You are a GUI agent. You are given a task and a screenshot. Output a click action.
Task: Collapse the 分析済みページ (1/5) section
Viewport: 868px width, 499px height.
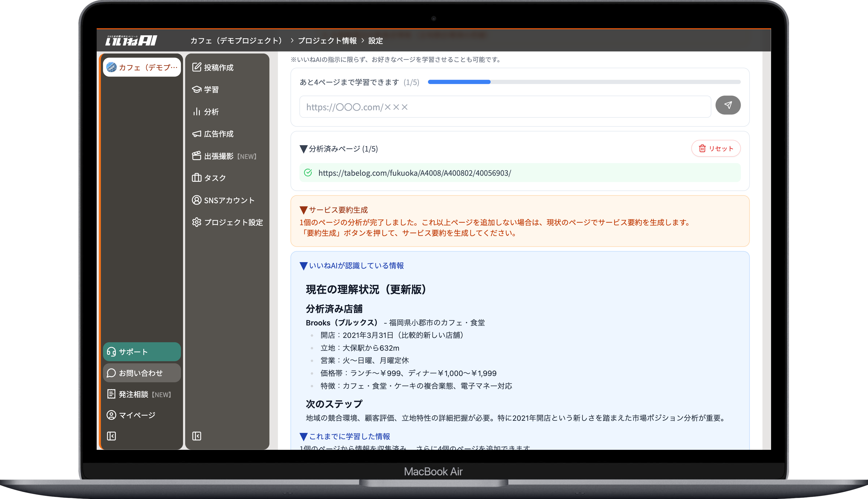tap(339, 149)
